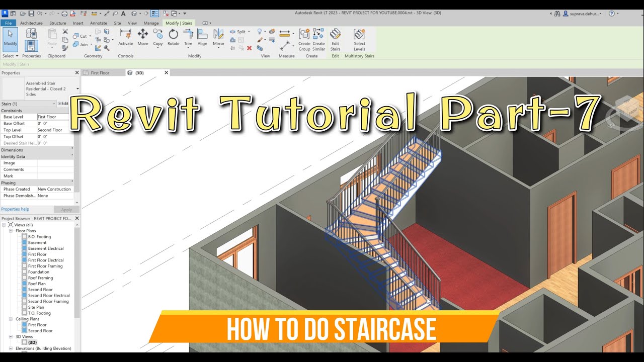
Task: Click the Apply button in Properties
Action: point(66,210)
